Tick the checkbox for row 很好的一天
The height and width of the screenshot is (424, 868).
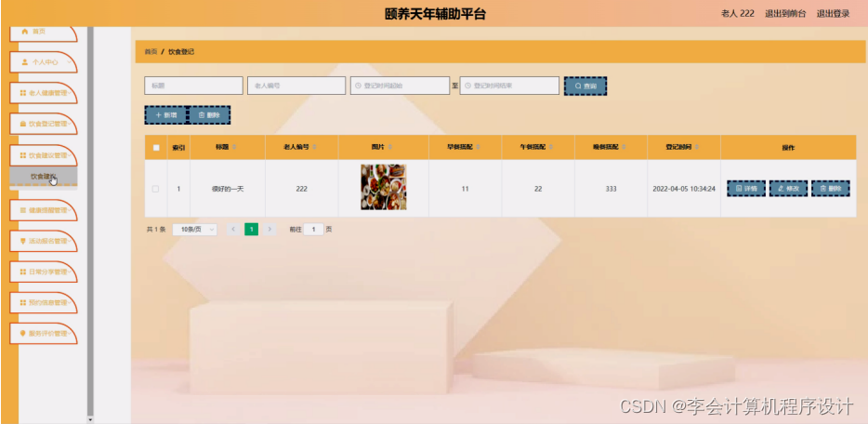(x=155, y=189)
